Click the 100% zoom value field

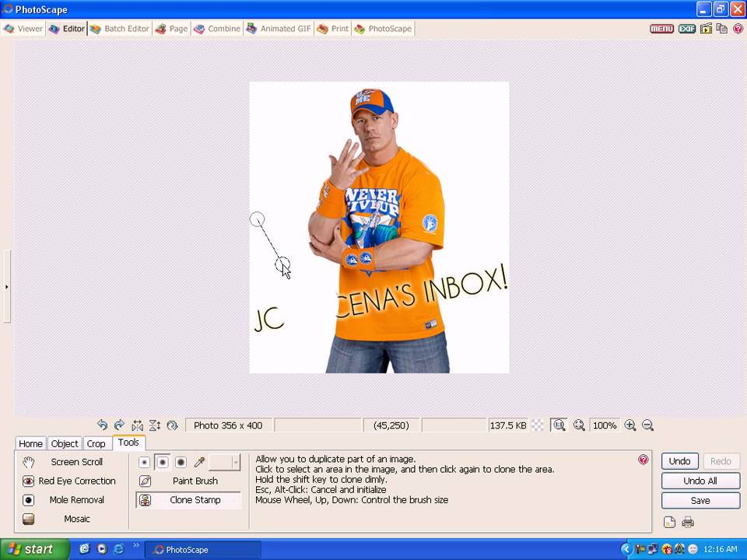coord(605,425)
